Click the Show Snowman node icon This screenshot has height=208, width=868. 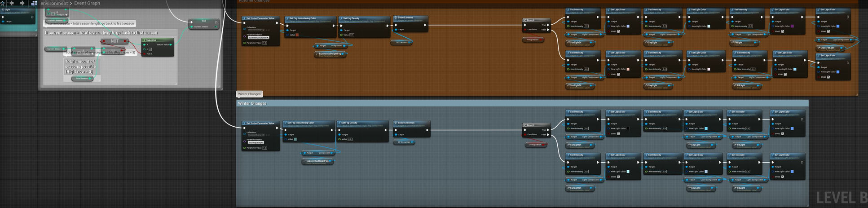tap(396, 123)
